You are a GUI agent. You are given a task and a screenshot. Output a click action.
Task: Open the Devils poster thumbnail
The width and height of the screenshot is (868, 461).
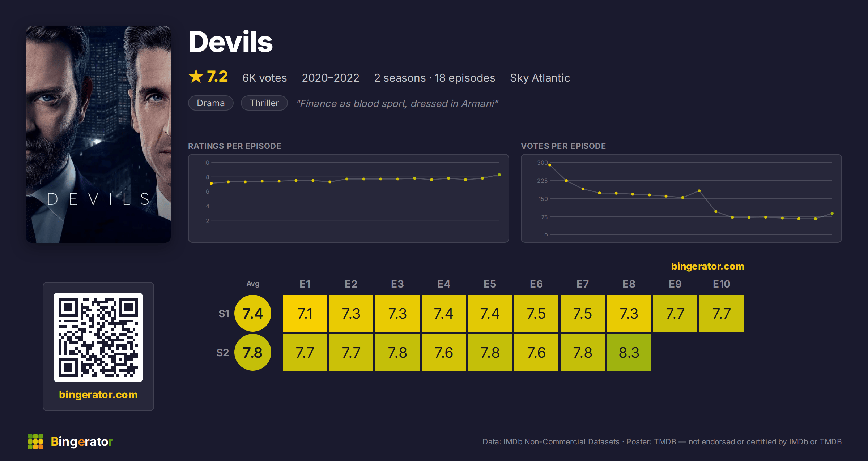(98, 134)
